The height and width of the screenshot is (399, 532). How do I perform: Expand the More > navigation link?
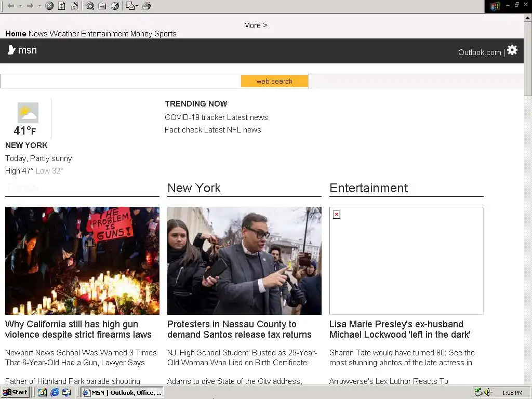256,25
